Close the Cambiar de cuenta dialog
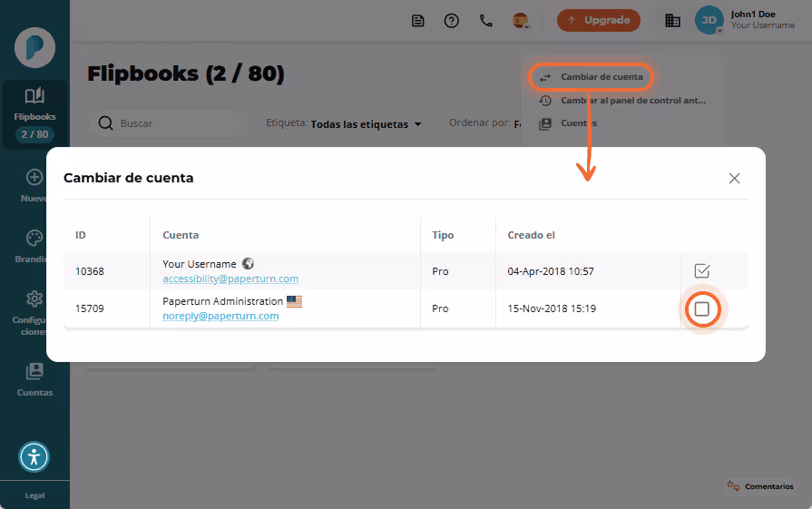The height and width of the screenshot is (509, 812). pos(734,179)
